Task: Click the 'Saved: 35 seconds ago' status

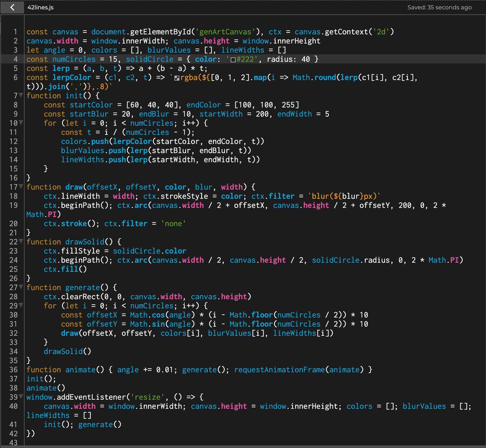Action: click(439, 7)
